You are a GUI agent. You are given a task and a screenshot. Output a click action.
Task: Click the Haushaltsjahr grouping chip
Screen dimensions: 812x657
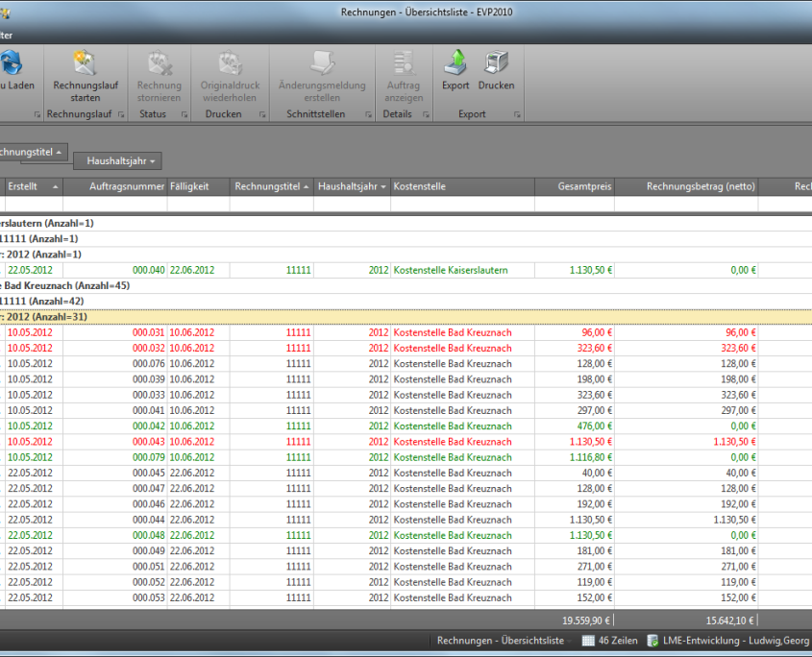117,161
